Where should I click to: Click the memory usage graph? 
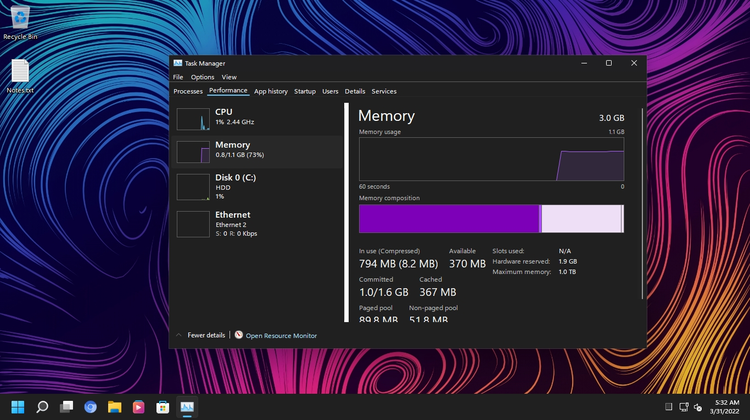491,159
